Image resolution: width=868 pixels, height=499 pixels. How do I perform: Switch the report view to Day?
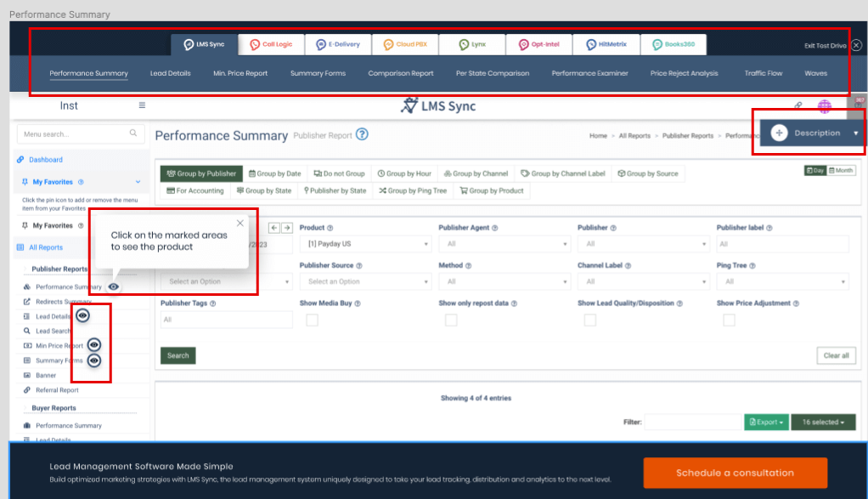[x=815, y=171]
